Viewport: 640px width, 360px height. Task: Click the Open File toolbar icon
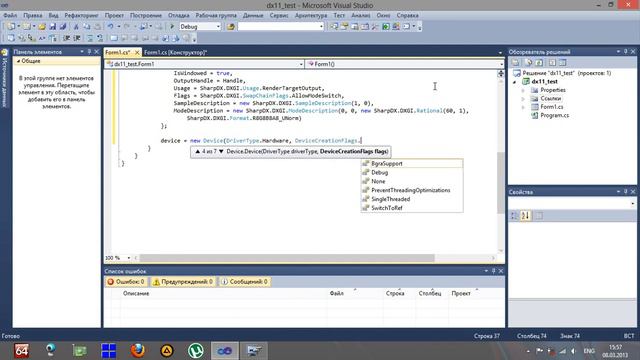(x=42, y=27)
